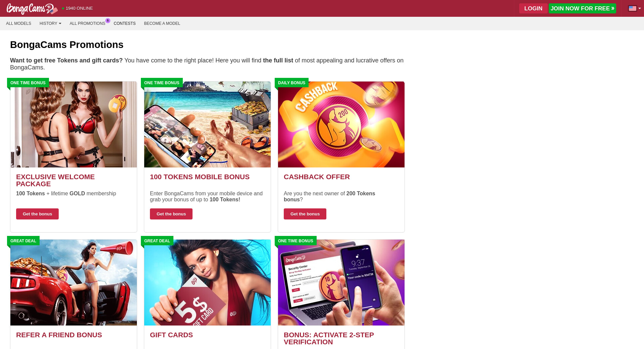644x349 pixels.
Task: Click the promotions count badge
Action: (108, 20)
